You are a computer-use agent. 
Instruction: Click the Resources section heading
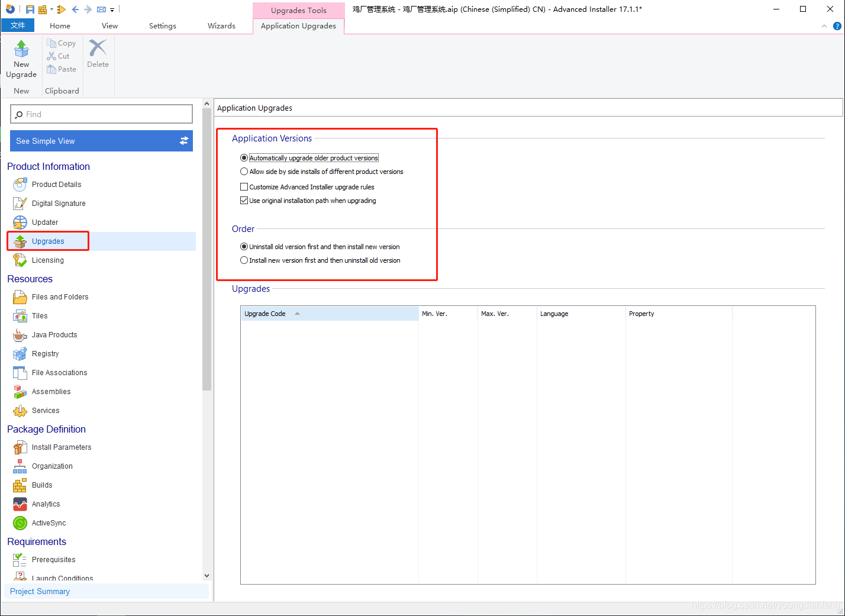[30, 279]
